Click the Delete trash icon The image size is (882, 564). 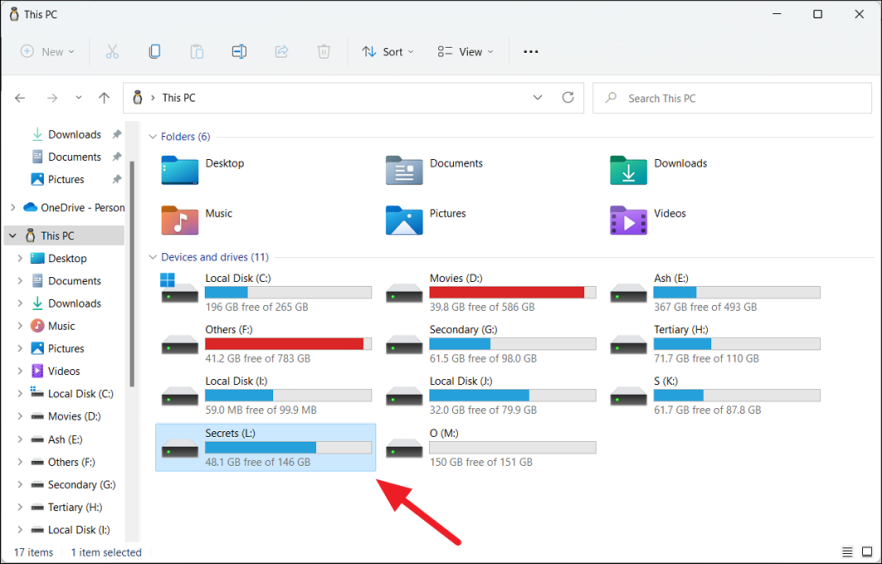point(324,52)
